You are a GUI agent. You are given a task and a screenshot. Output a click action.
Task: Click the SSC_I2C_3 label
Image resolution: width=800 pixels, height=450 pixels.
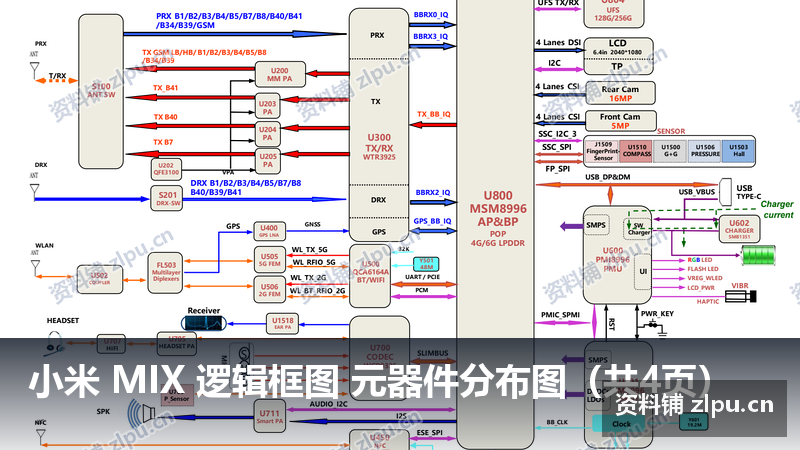tap(557, 134)
